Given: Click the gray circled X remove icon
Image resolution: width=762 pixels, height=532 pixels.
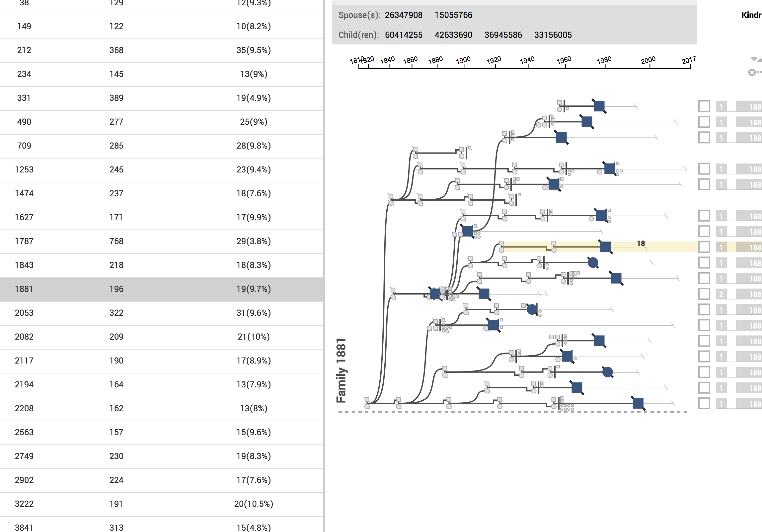Looking at the screenshot, I should (x=752, y=72).
